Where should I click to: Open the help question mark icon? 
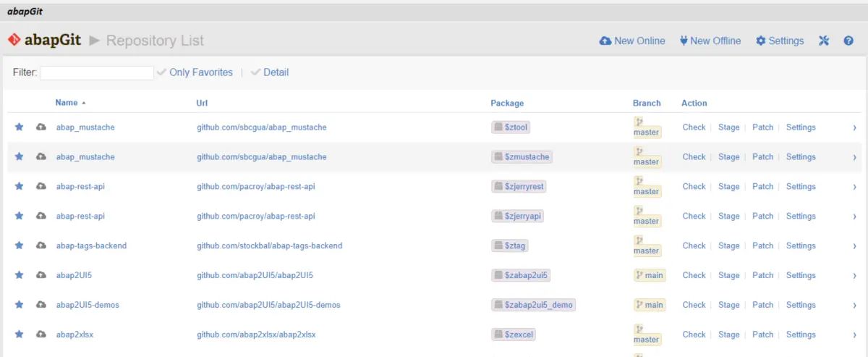point(848,41)
